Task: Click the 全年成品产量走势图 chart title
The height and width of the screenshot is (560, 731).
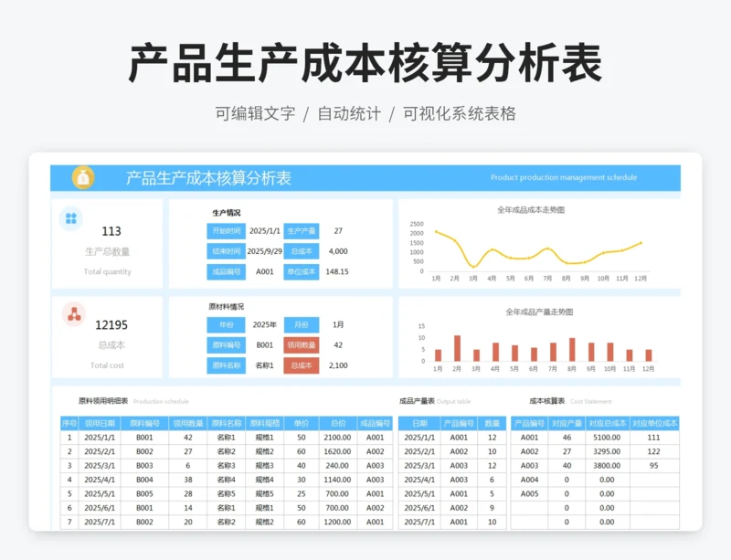Action: 539,312
